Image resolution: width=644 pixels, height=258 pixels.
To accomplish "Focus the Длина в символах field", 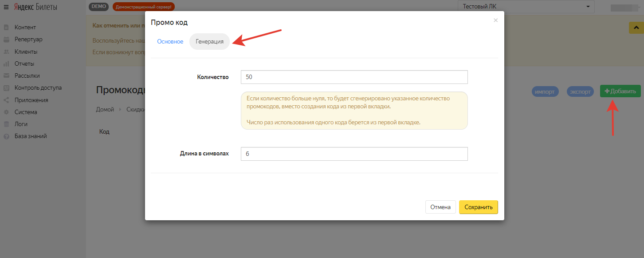I will 354,154.
